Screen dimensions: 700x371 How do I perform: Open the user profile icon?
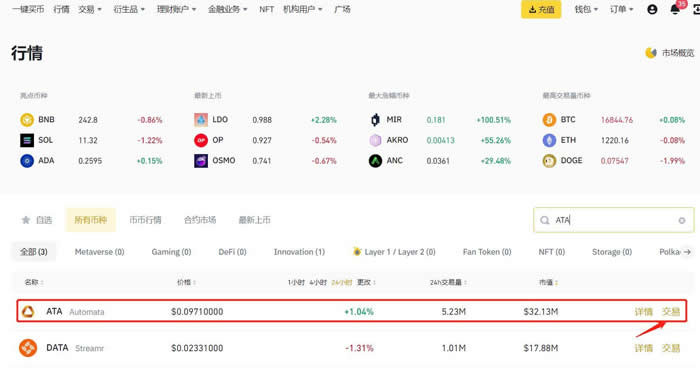[x=652, y=9]
